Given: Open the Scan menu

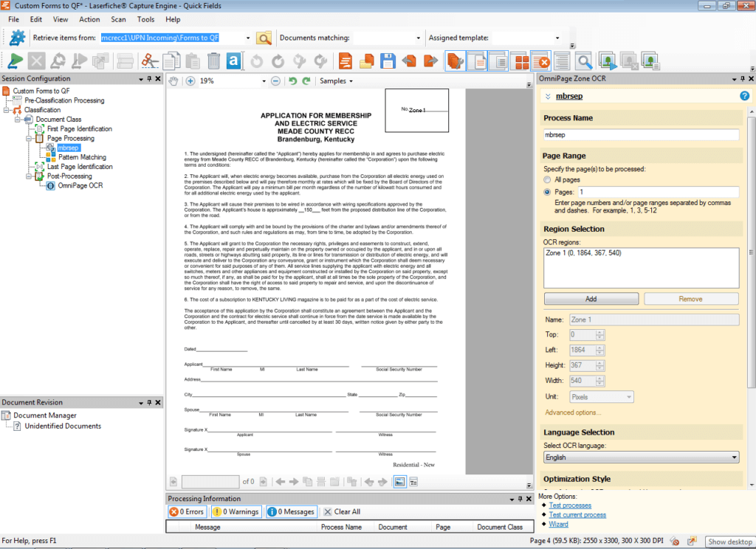Looking at the screenshot, I should tap(119, 19).
